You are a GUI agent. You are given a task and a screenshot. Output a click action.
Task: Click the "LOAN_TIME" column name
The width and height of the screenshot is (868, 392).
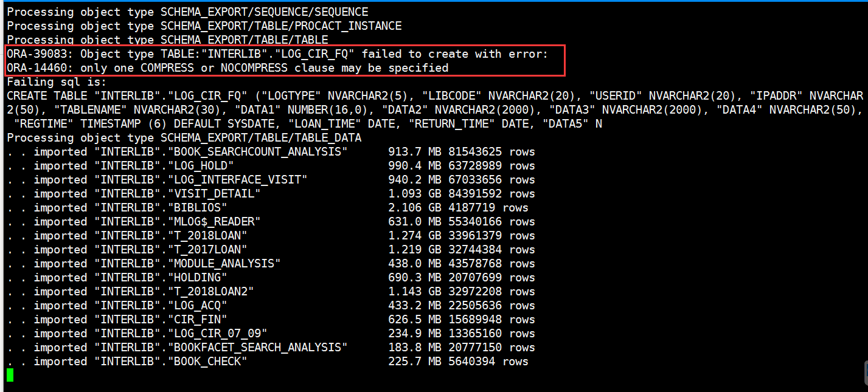[324, 124]
